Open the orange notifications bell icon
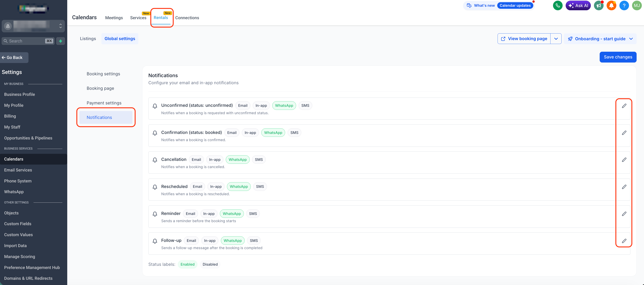 tap(611, 6)
